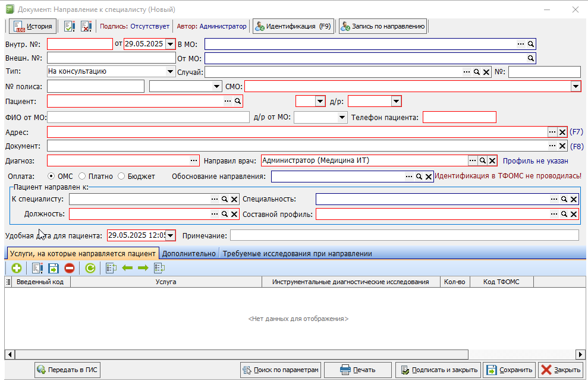The image size is (588, 381).
Task: Click the save record icon in services toolbar
Action: (54, 268)
